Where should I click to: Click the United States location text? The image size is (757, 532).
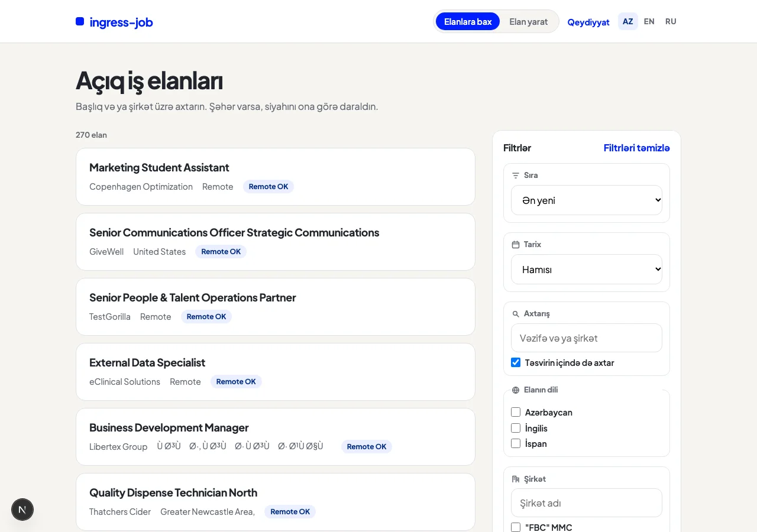[159, 252]
